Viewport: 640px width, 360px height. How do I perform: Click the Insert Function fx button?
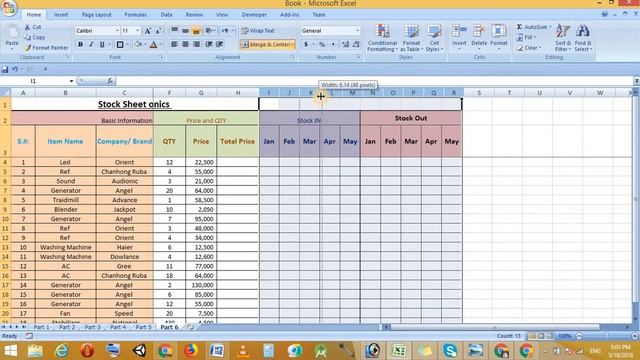(x=110, y=81)
